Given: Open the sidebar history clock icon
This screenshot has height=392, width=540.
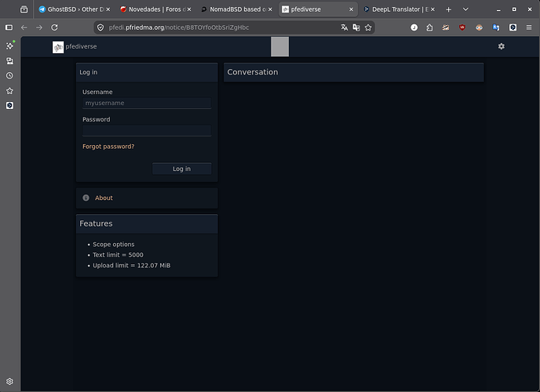Looking at the screenshot, I should click(x=9, y=75).
